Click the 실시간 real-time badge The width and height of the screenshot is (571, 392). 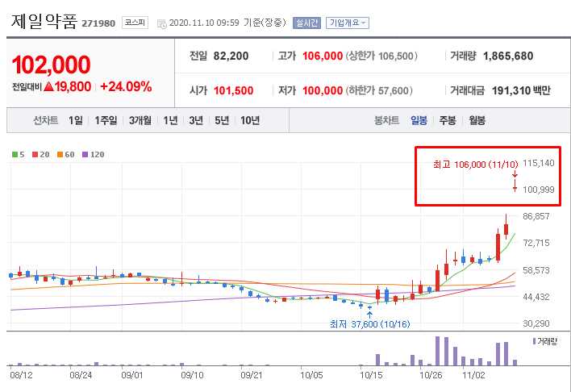click(306, 23)
